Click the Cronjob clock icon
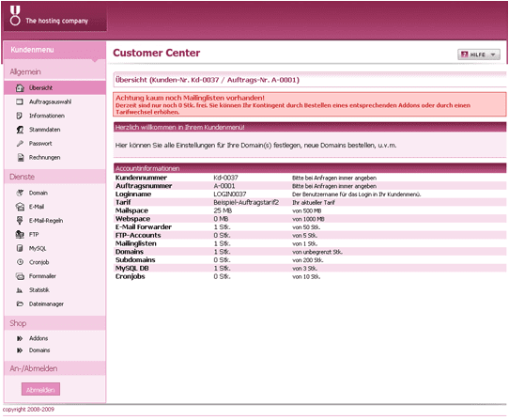Viewport: 509px width, 420px height. pyautogui.click(x=20, y=262)
